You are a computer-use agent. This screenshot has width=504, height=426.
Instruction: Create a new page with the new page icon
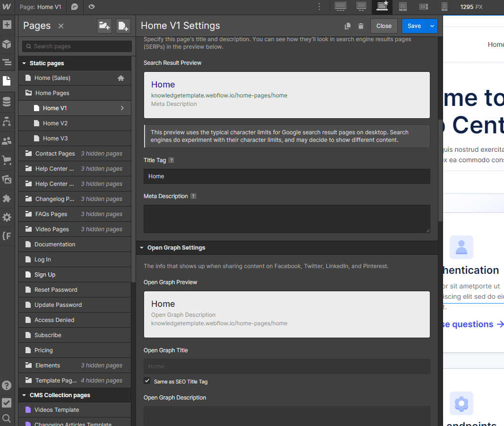click(123, 26)
